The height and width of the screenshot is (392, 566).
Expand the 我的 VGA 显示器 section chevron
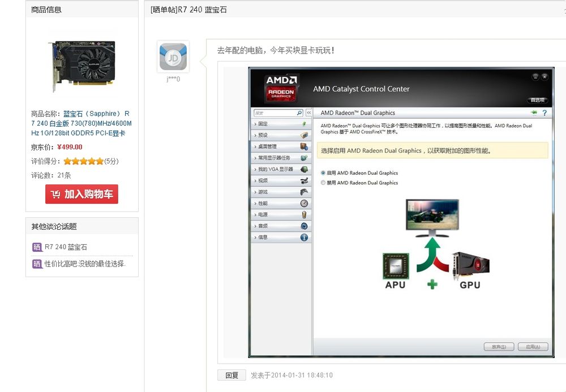[255, 170]
